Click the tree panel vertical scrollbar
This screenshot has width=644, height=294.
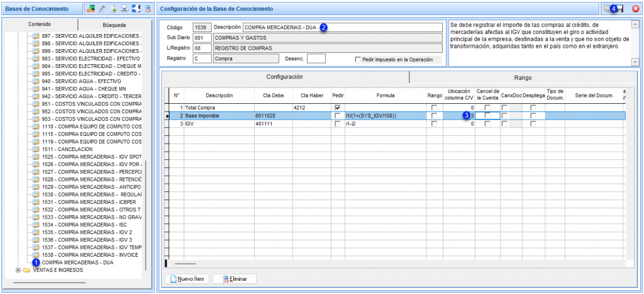pyautogui.click(x=145, y=214)
